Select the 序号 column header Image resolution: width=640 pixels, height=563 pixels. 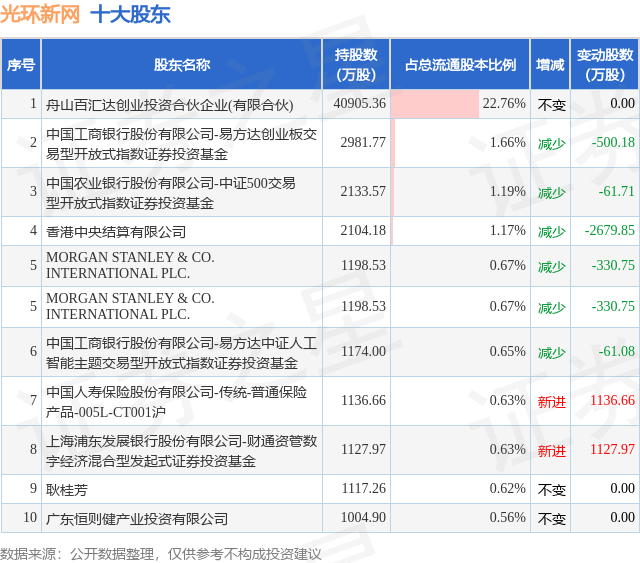[x=21, y=65]
